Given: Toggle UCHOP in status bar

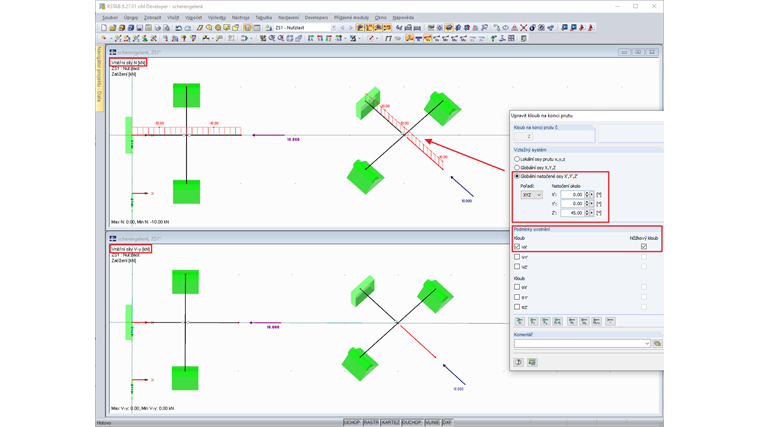Looking at the screenshot, I should tap(352, 423).
